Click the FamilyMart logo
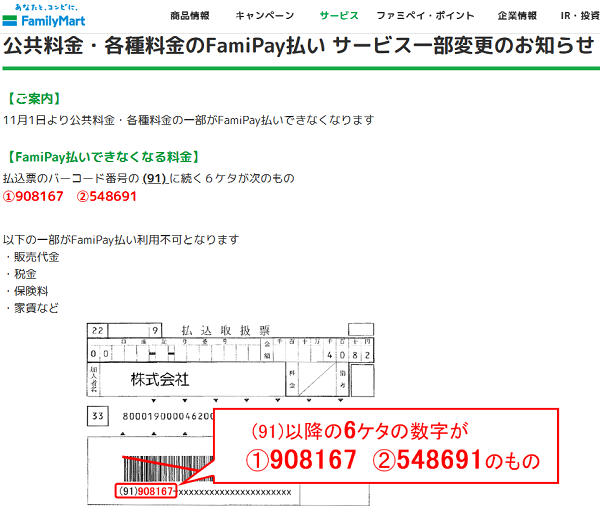600x506 pixels. 44,16
